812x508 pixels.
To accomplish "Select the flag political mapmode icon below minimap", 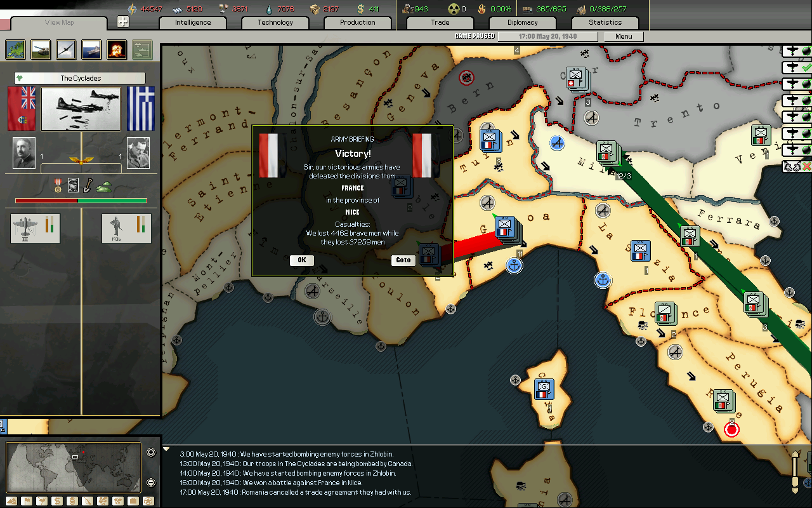I will [x=27, y=501].
